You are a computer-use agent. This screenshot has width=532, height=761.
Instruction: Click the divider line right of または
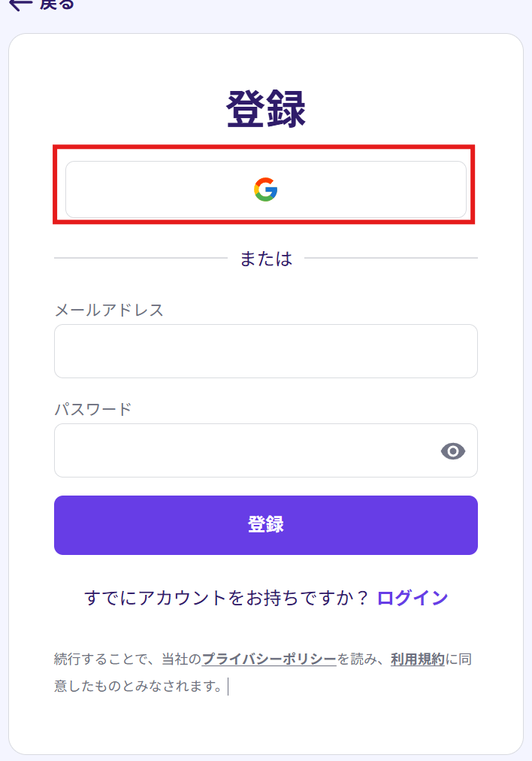[x=391, y=258]
